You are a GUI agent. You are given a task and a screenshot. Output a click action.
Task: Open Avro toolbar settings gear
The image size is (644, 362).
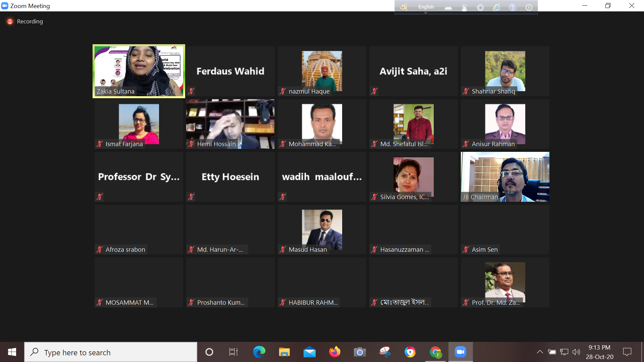point(480,7)
